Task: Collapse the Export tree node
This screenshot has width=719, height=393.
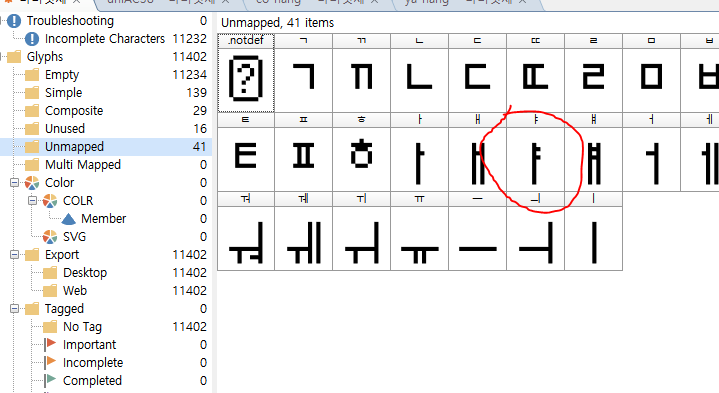Action: coord(15,255)
